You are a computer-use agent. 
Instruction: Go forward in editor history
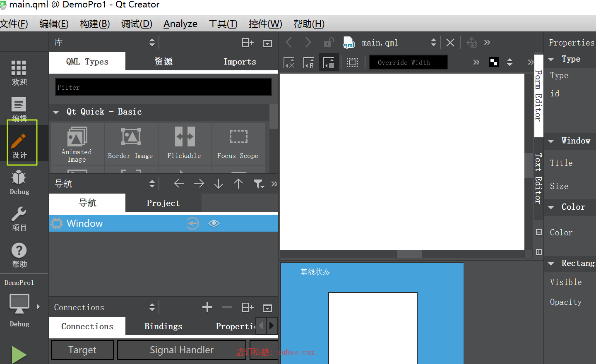pyautogui.click(x=308, y=42)
